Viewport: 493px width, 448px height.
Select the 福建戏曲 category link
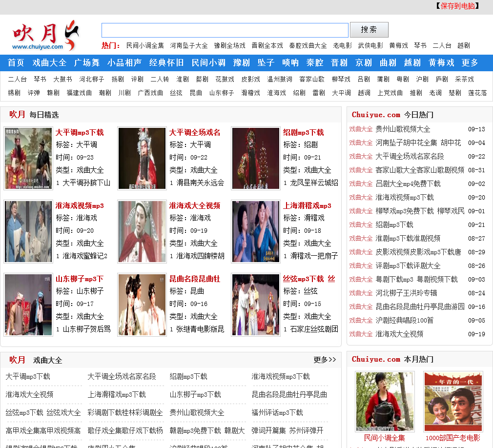tap(79, 93)
